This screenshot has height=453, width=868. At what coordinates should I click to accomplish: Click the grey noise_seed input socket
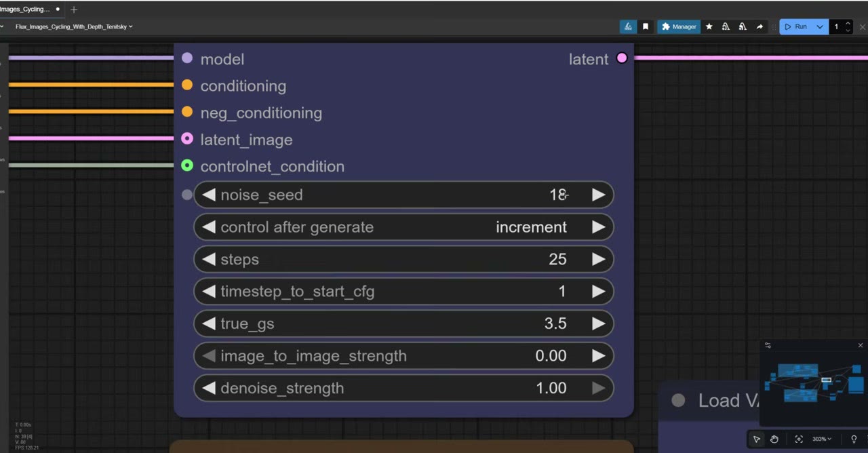coord(187,195)
